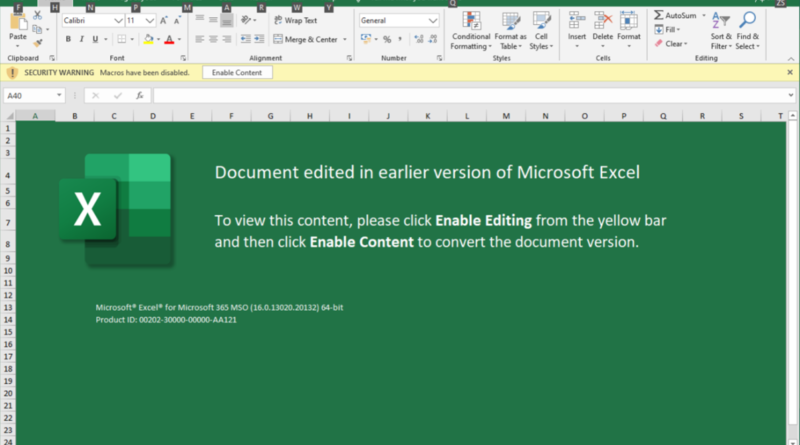Open Format as Table gallery
Screen dimensions: 800x445
pyautogui.click(x=510, y=31)
